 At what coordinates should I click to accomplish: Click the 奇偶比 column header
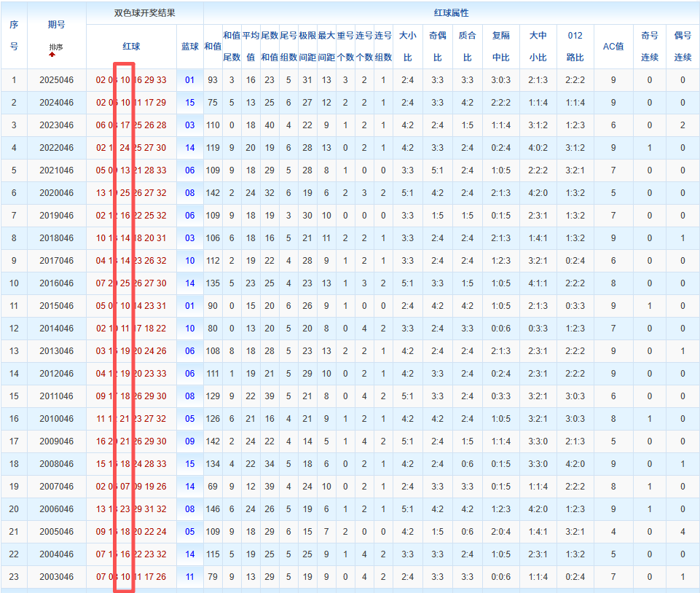(x=438, y=47)
